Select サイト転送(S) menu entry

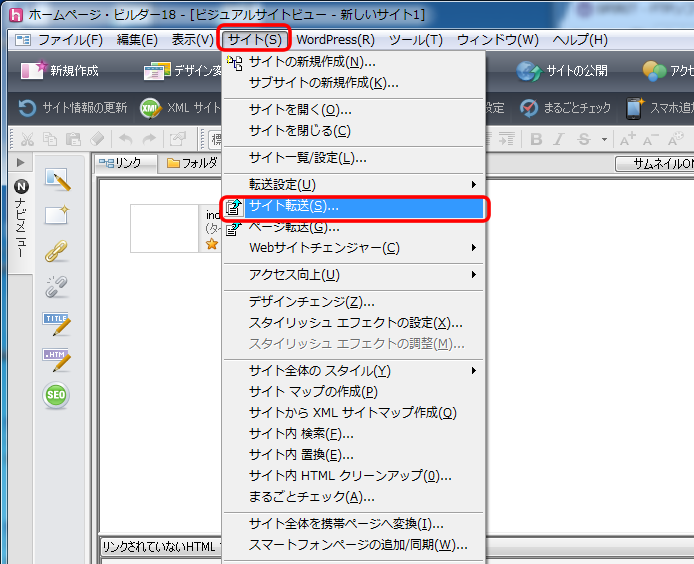tap(353, 206)
